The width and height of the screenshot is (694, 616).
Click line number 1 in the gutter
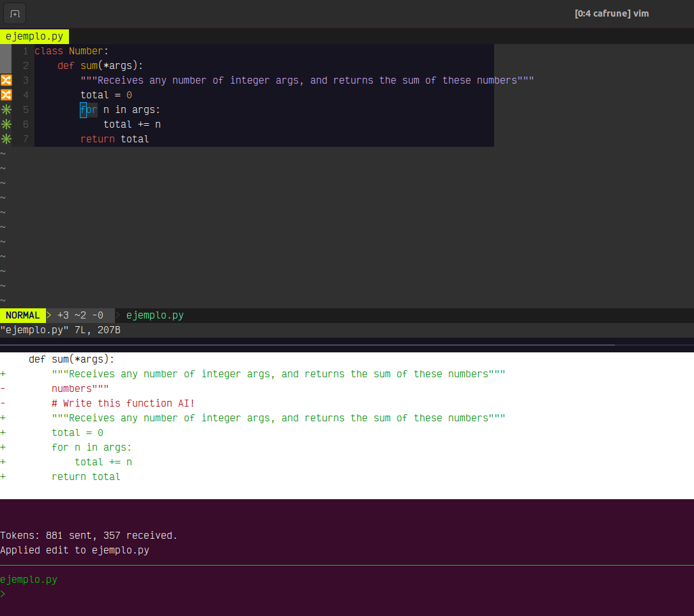pos(24,51)
